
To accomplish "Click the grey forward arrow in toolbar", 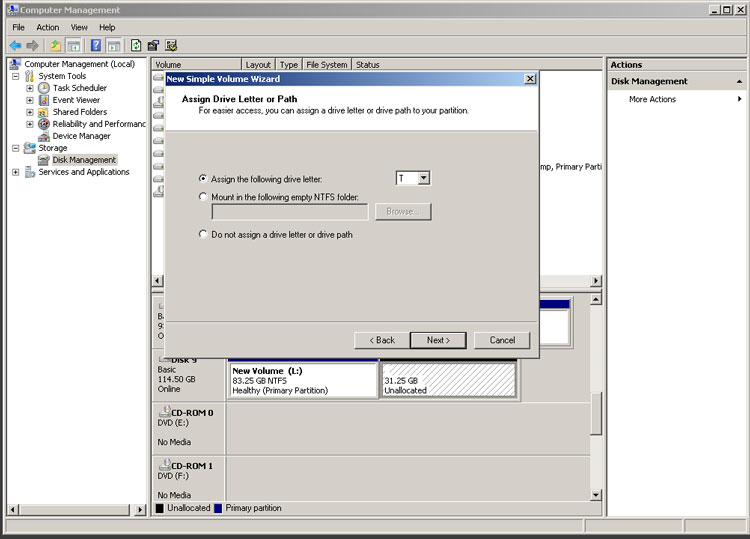I will click(33, 45).
